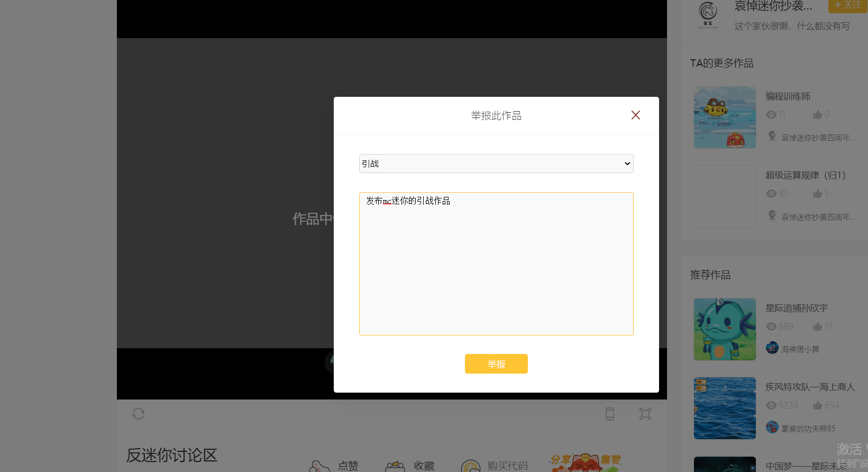Click the views eye icon for 疾风特攻队
Screen dimensions: 868x472
point(771,405)
